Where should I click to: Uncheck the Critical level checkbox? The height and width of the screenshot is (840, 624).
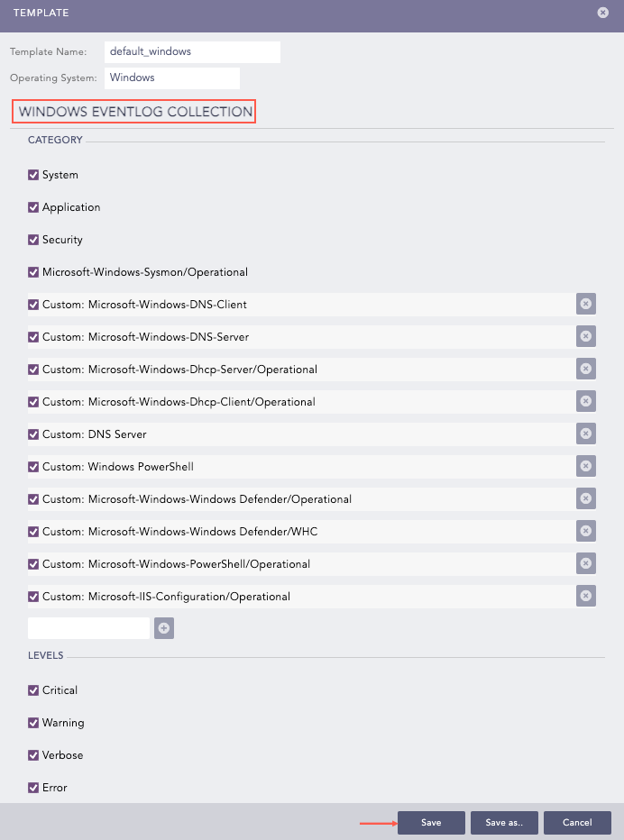pyautogui.click(x=33, y=690)
